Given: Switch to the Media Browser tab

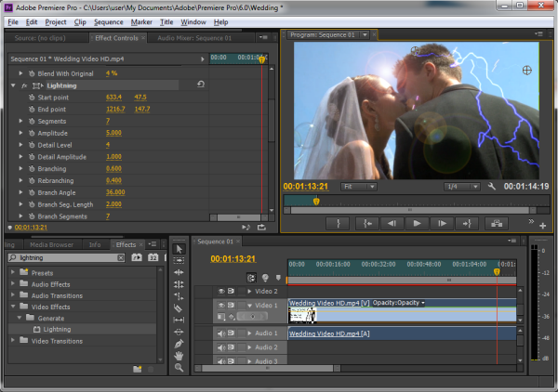Looking at the screenshot, I should (51, 244).
